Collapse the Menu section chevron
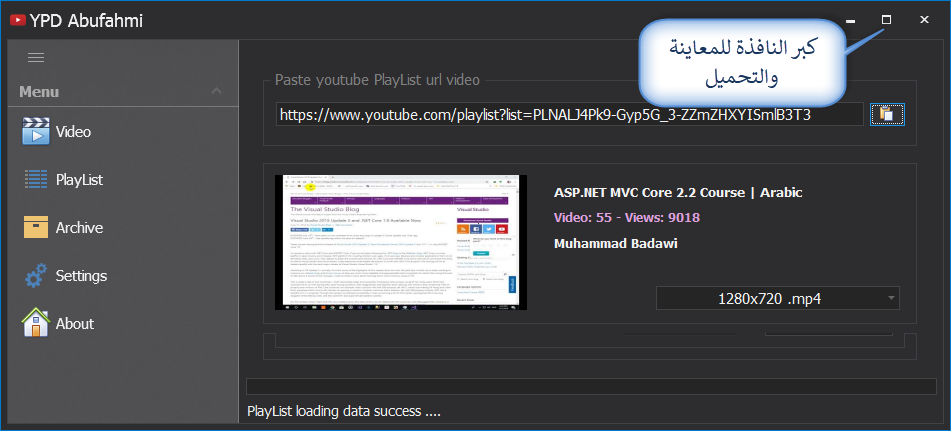This screenshot has height=431, width=951. coord(217,92)
